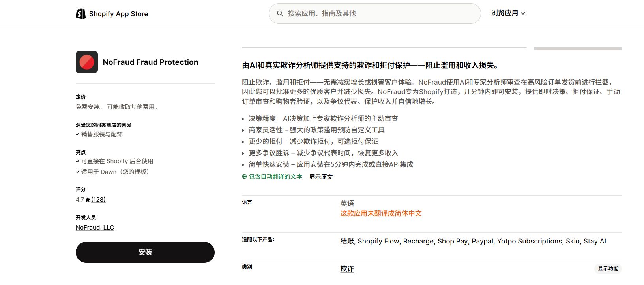
Task: Open the Shopify bag logo icon
Action: coord(80,13)
